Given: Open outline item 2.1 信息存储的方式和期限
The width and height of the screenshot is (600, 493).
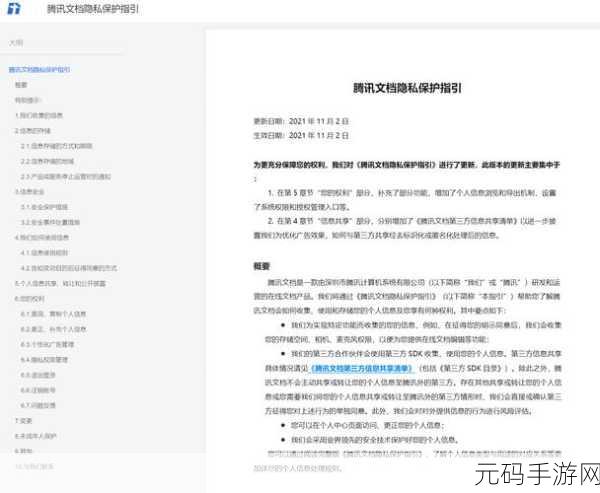Looking at the screenshot, I should pos(56,146).
